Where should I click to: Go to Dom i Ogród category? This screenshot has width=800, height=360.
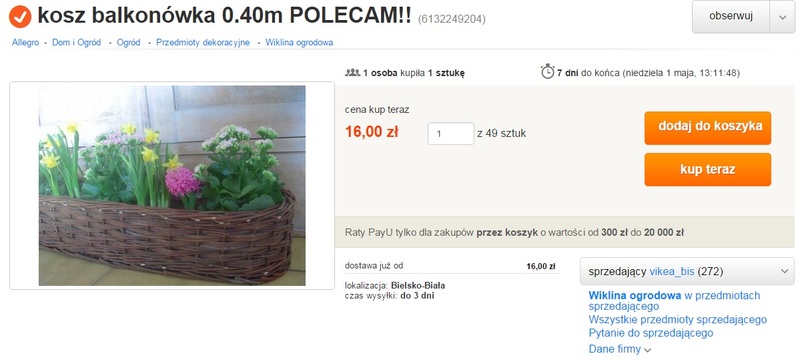77,43
